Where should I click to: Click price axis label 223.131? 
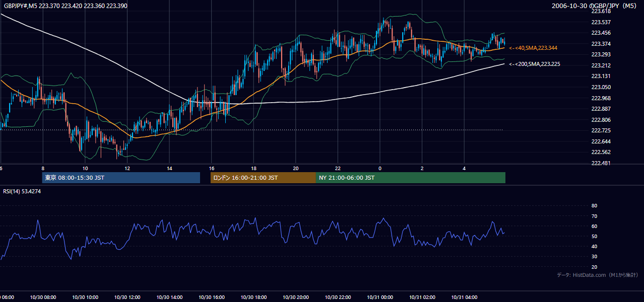(601, 76)
